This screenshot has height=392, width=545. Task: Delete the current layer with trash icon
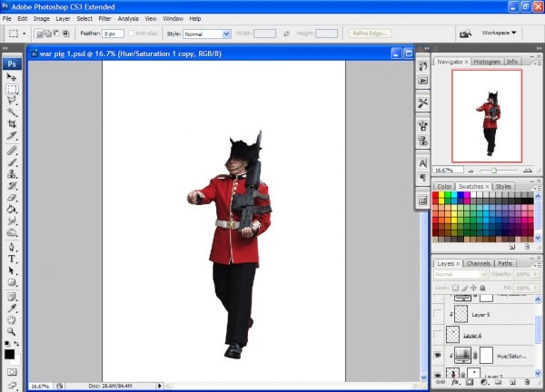[527, 382]
